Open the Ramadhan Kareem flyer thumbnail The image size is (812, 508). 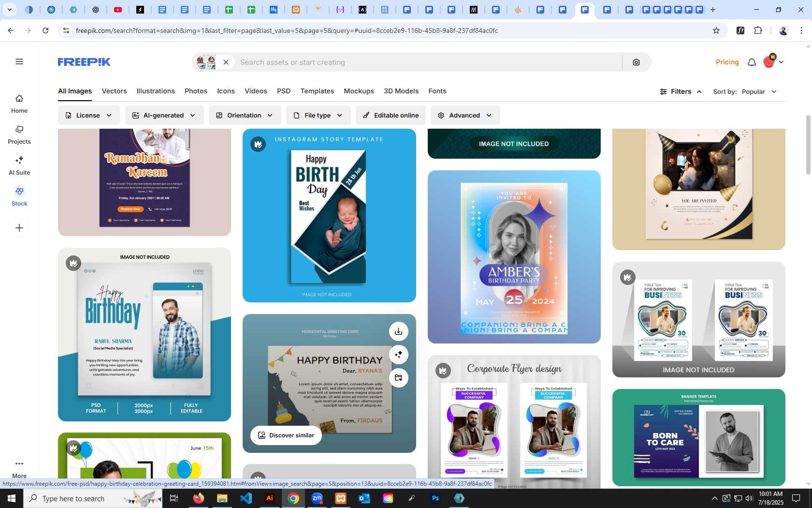[x=145, y=182]
